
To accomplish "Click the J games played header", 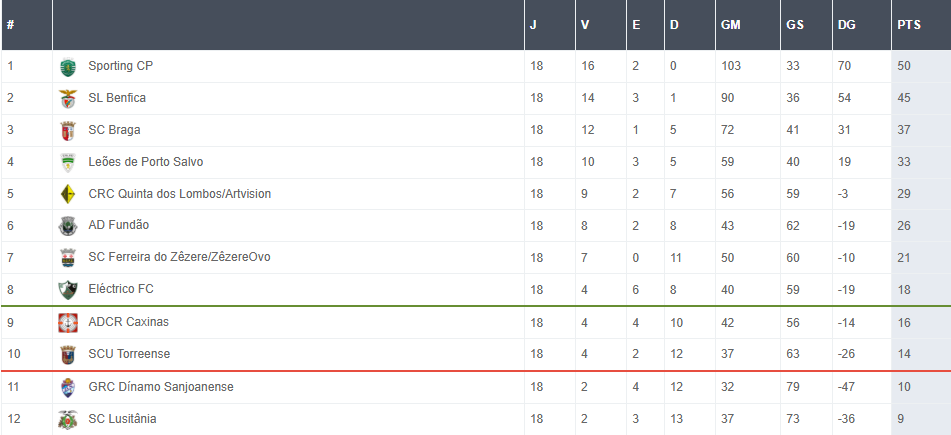I will click(x=533, y=25).
